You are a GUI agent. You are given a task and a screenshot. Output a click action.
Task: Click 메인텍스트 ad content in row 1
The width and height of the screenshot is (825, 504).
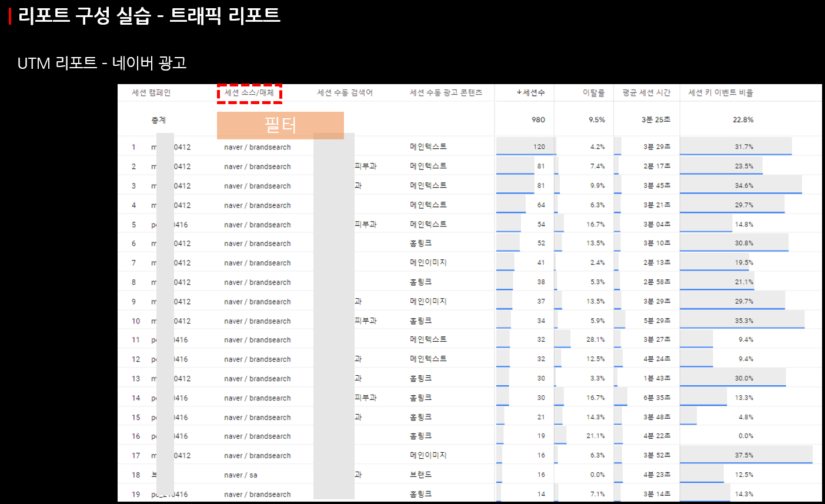click(427, 147)
